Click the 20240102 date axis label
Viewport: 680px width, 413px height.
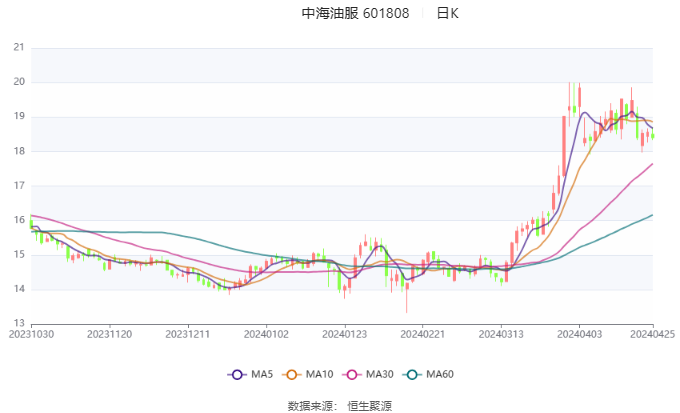point(266,334)
